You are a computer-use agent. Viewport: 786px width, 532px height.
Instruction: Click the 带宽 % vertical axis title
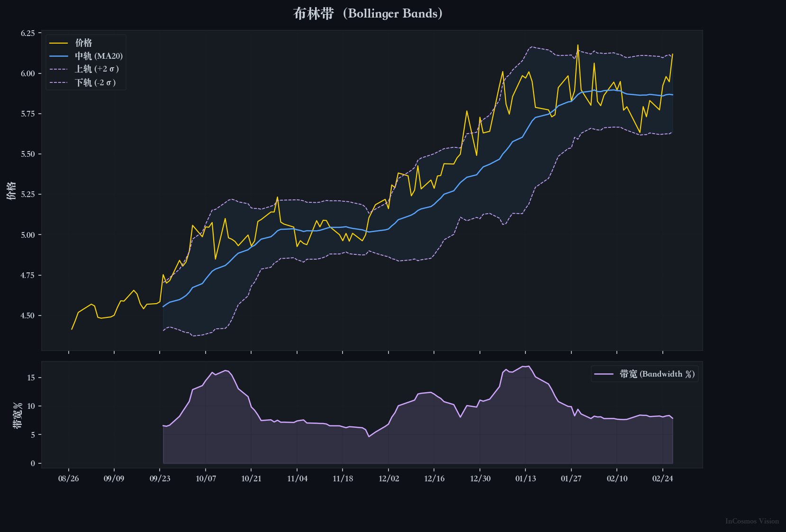(x=18, y=415)
